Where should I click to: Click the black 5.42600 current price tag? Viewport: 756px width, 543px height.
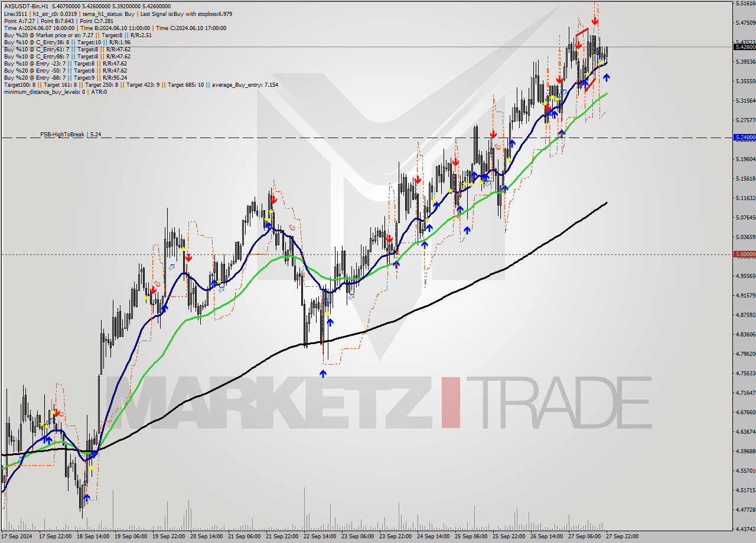744,47
